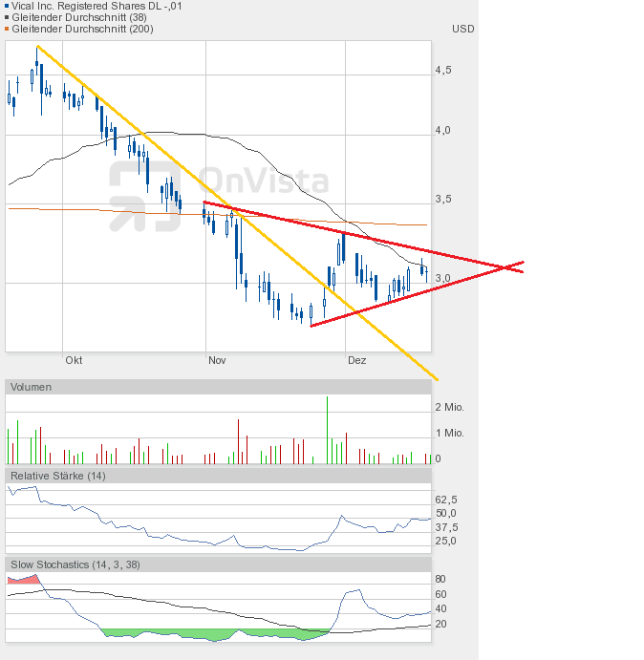Click the Slow Stochastics (14, 3, 38) header
644x660 pixels.
pyautogui.click(x=218, y=564)
